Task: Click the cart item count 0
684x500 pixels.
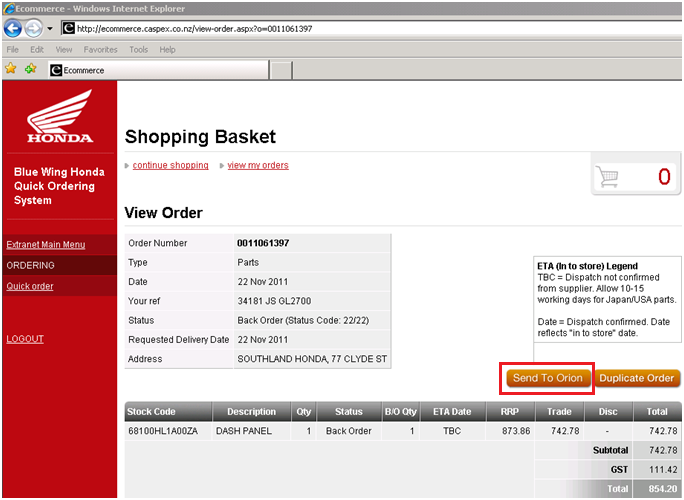Action: tap(664, 177)
